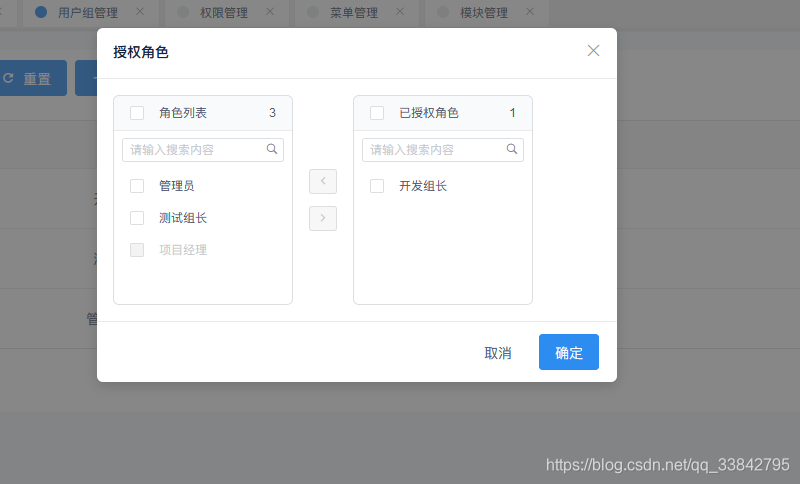Image resolution: width=800 pixels, height=484 pixels.
Task: Close the 授权角色 dialog with X icon
Action: [x=593, y=50]
